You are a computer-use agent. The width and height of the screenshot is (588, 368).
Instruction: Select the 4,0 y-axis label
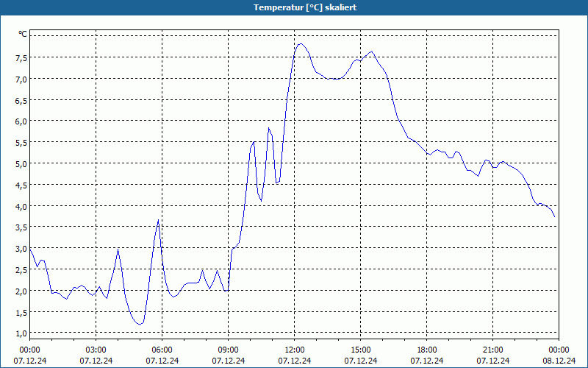pyautogui.click(x=21, y=206)
